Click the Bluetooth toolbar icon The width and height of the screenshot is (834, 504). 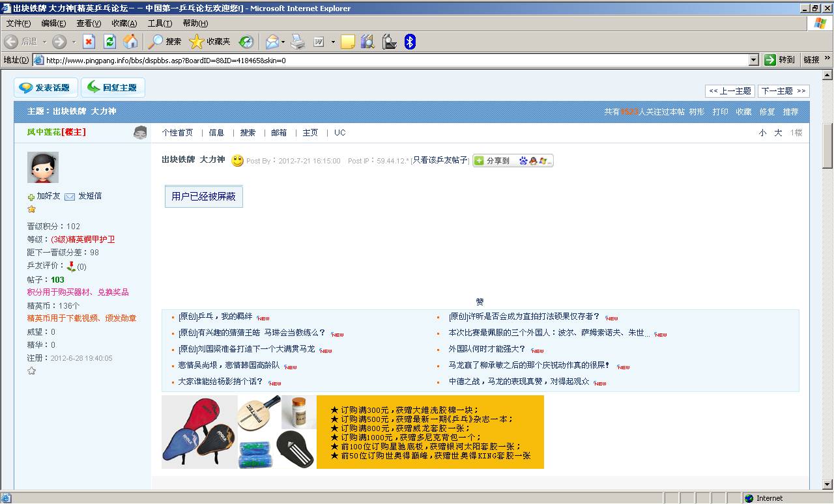click(x=410, y=42)
